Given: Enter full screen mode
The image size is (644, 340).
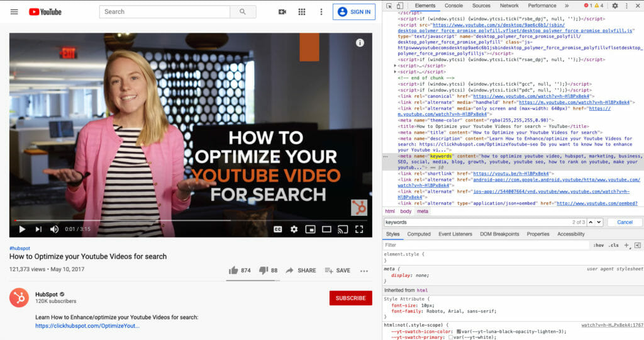Looking at the screenshot, I should pyautogui.click(x=359, y=229).
